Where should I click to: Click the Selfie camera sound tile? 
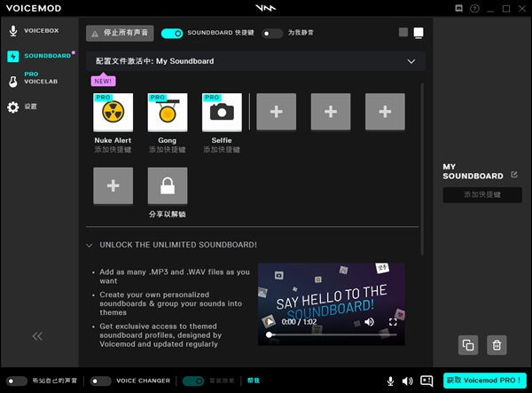point(222,113)
